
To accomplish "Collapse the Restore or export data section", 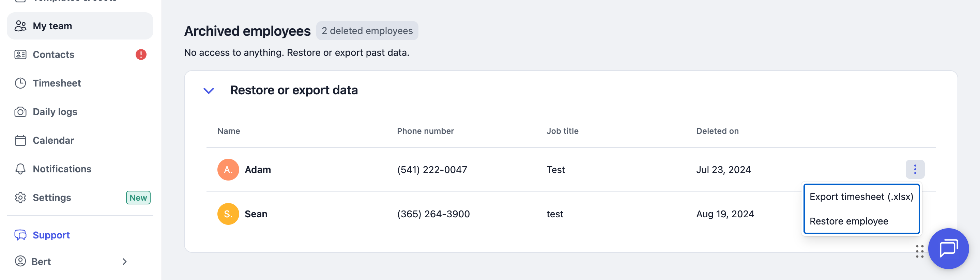I will click(209, 91).
